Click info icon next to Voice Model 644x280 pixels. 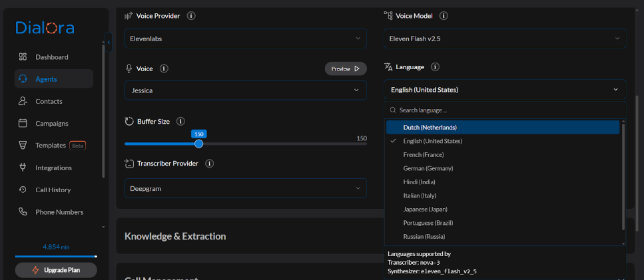tap(444, 16)
